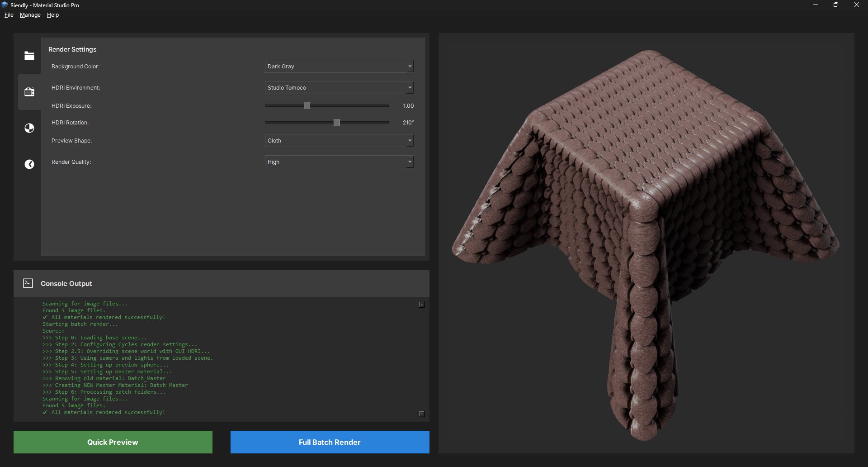Click the Riendly app icon in titlebar
Image resolution: width=868 pixels, height=467 pixels.
5,5
